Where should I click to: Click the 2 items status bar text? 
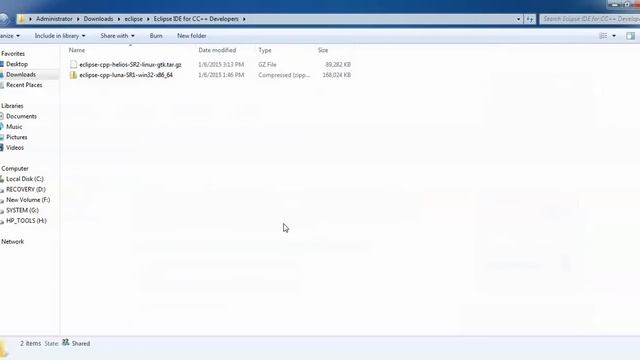[31, 343]
